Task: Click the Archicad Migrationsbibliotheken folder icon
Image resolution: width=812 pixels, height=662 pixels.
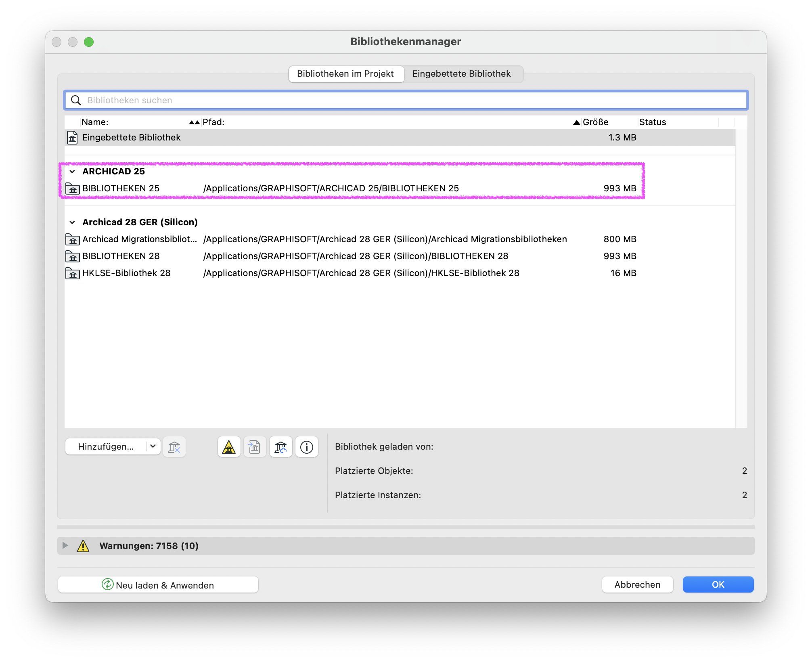Action: click(73, 239)
